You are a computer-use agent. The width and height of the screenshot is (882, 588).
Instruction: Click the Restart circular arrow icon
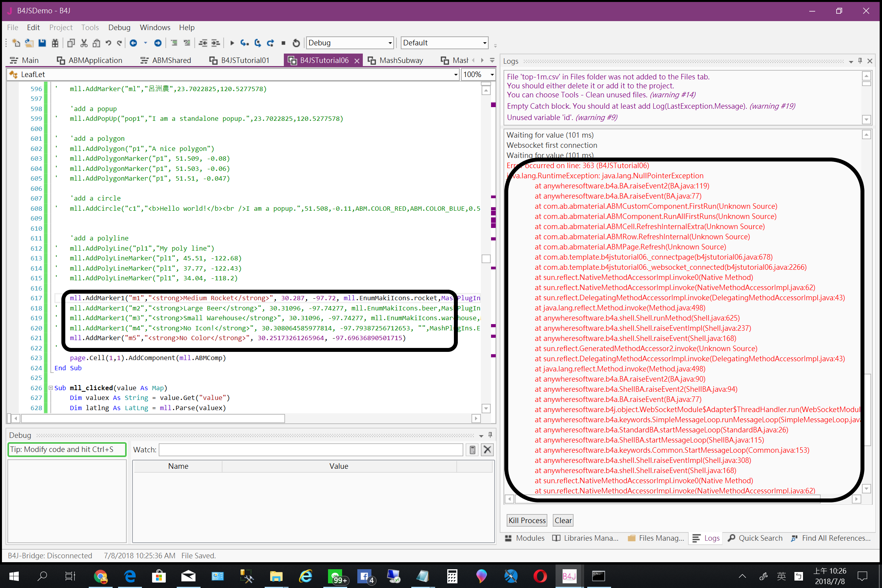[x=296, y=43]
